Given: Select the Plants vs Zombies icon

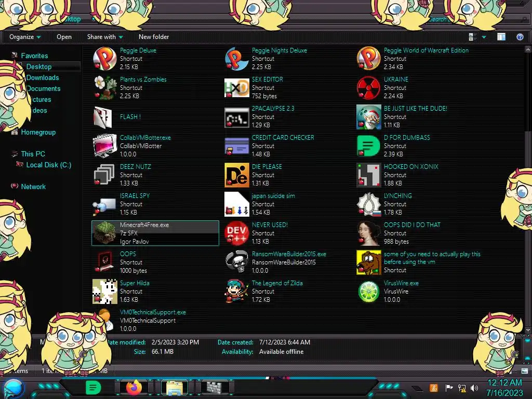Looking at the screenshot, I should 105,88.
